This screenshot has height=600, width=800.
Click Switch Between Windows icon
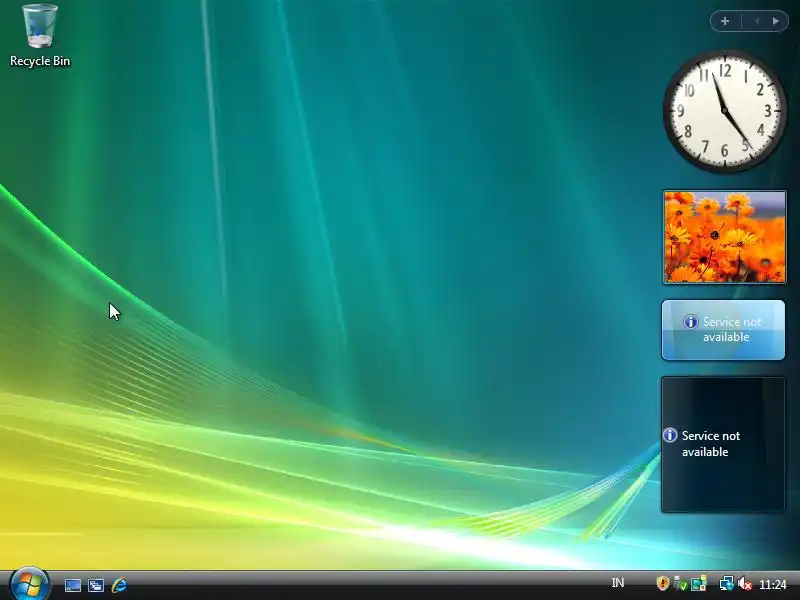click(x=95, y=585)
